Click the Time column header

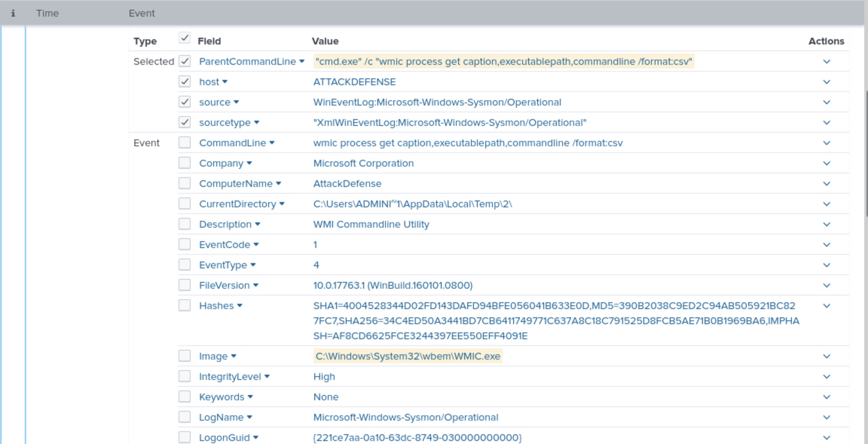47,13
